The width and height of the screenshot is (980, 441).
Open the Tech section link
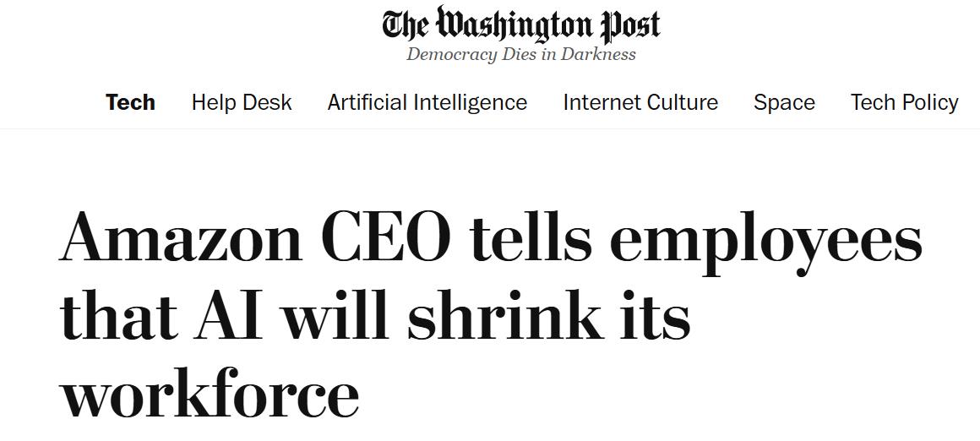click(x=130, y=102)
